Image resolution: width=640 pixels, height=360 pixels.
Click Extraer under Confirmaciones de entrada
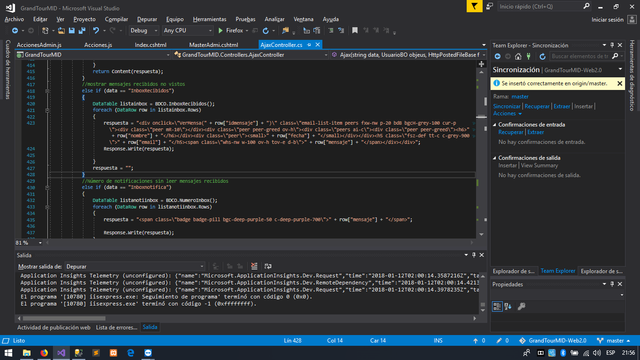pos(536,132)
